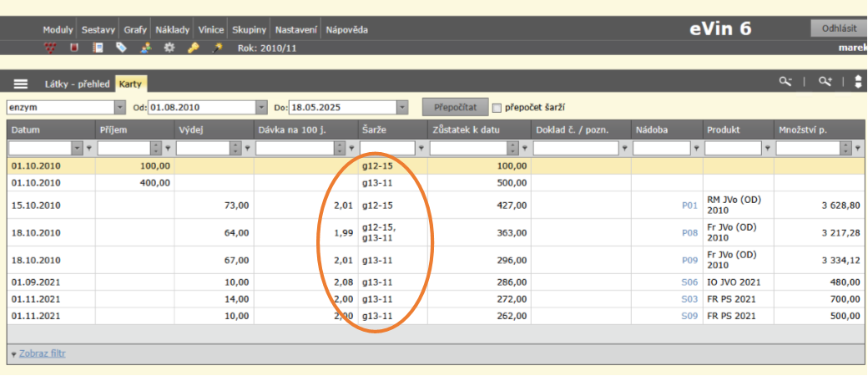868x376 pixels.
Task: Open the notebook icon in toolbar
Action: 98,48
